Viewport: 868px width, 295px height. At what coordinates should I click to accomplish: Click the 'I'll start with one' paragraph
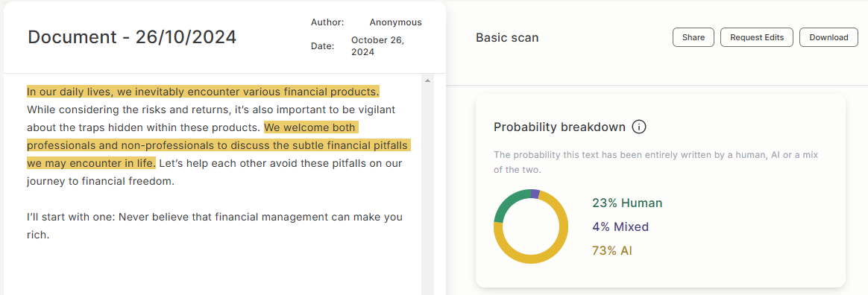coord(215,226)
